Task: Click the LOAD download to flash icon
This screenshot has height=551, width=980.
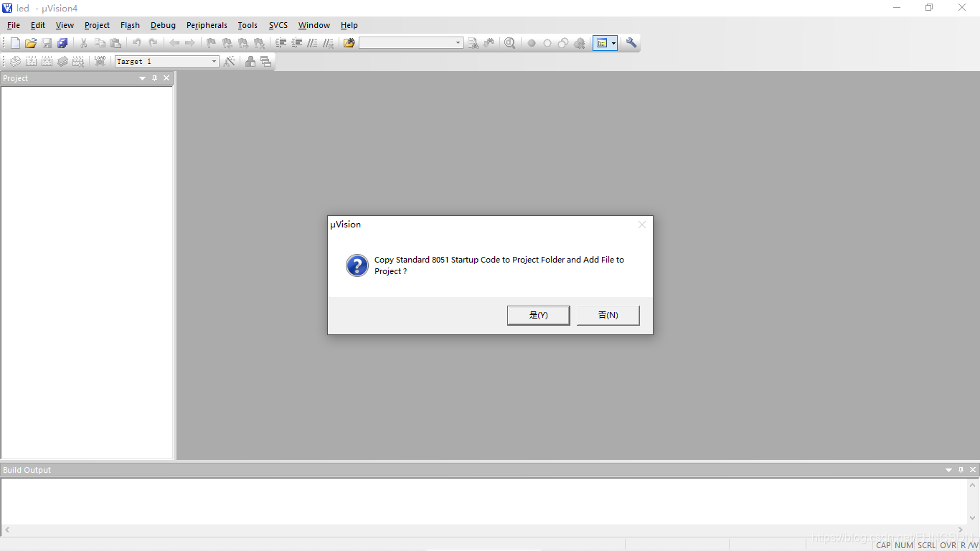Action: click(100, 62)
